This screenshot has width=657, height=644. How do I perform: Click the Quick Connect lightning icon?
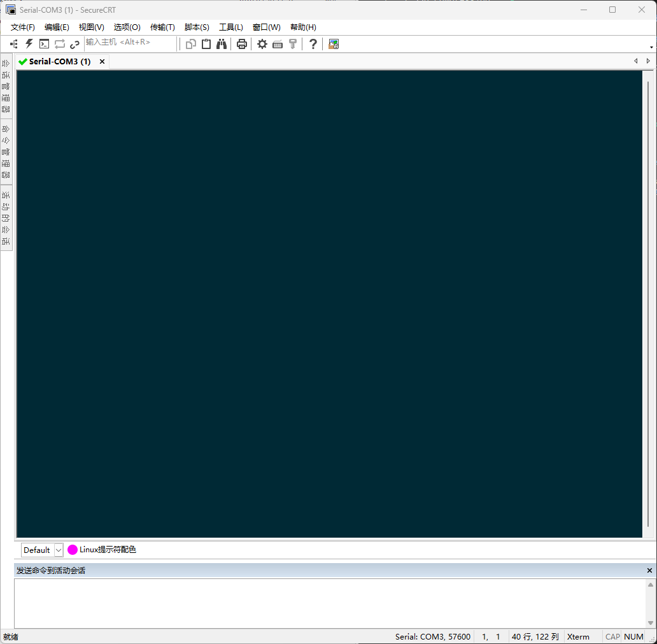point(29,44)
